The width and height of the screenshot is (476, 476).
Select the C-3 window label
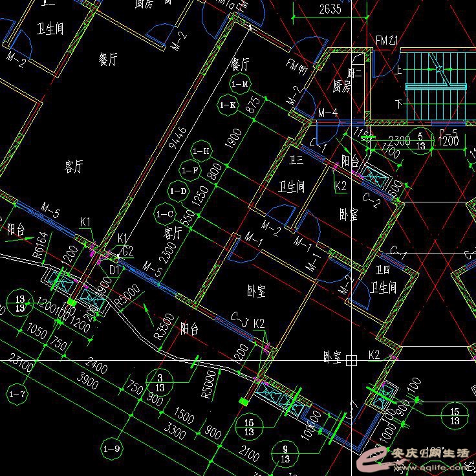coord(240,318)
